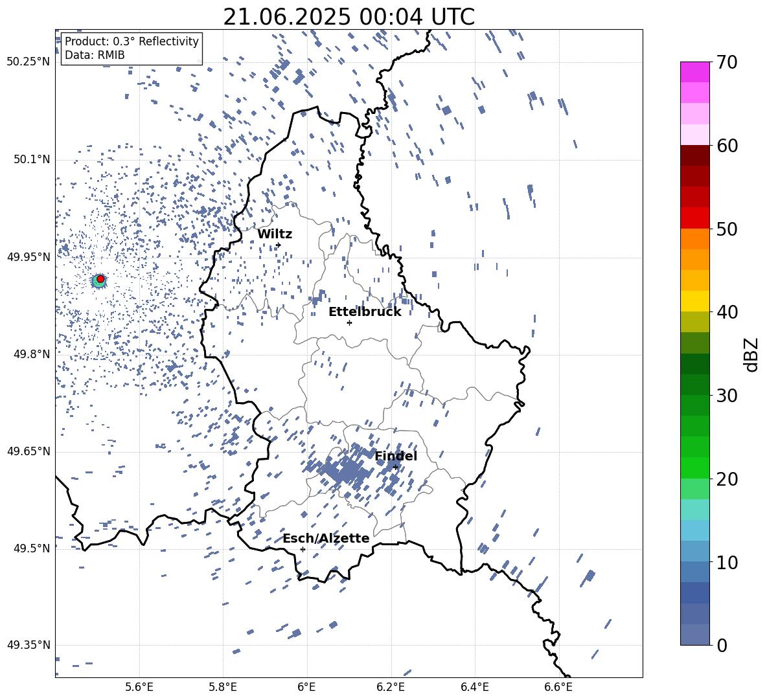Viewport: 767px width, 700px height.
Task: Click the 20 tick on the colorbar
Action: pos(727,479)
